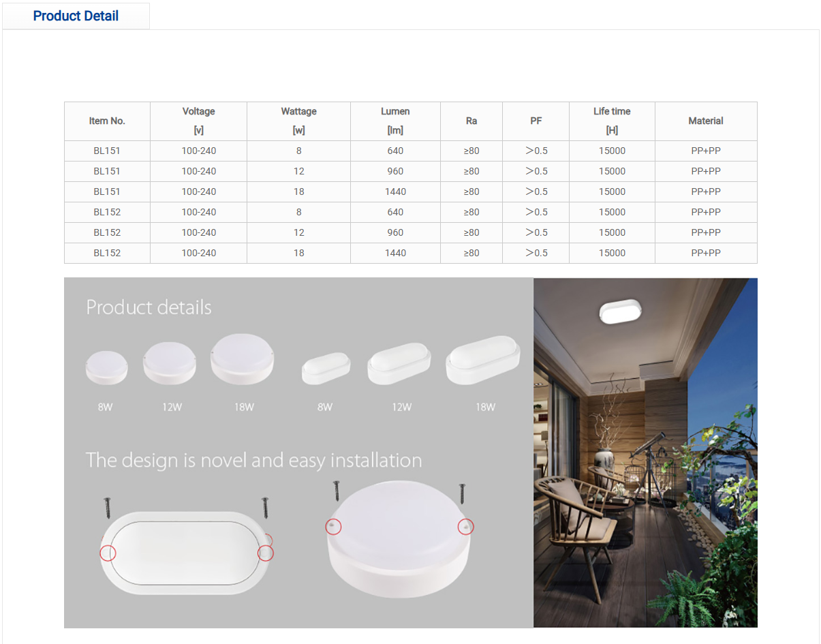Click the 'design is novel and easy installation' heading
The width and height of the screenshot is (821, 644).
[253, 460]
